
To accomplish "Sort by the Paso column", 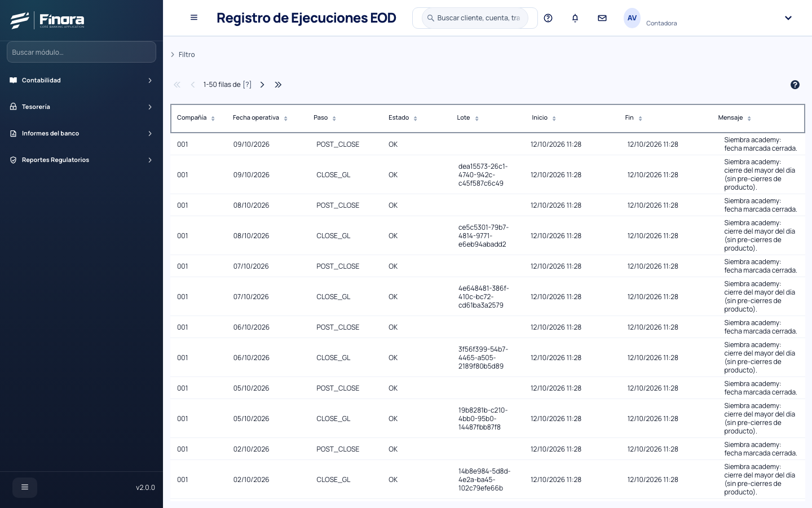I will (x=325, y=118).
